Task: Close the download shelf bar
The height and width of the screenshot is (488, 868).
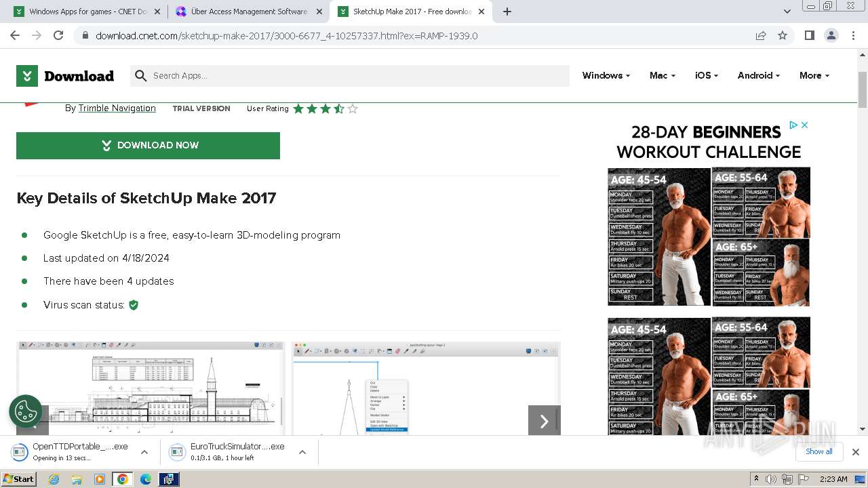Action: click(x=856, y=451)
